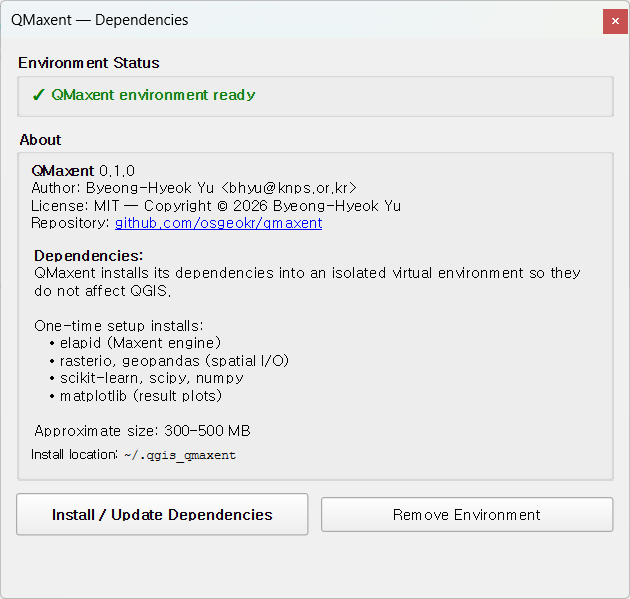Screen dimensions: 630x599
Task: Click the 'One-time setup installs:' line
Action: point(119,326)
